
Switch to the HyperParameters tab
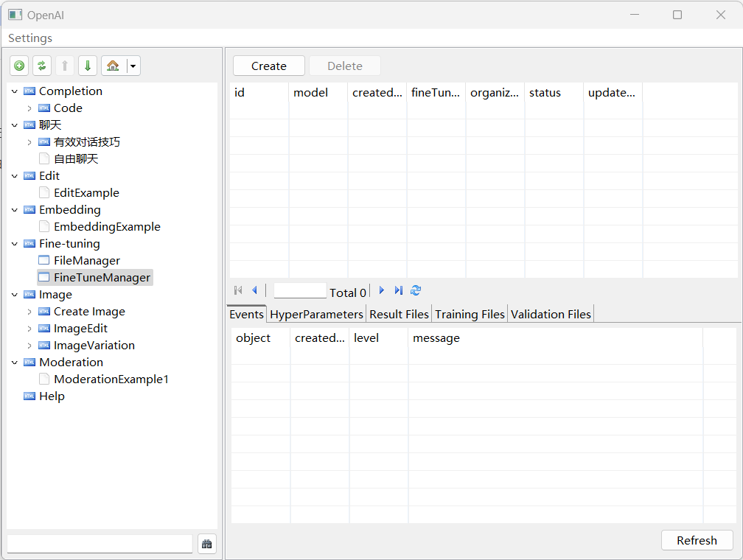click(316, 314)
